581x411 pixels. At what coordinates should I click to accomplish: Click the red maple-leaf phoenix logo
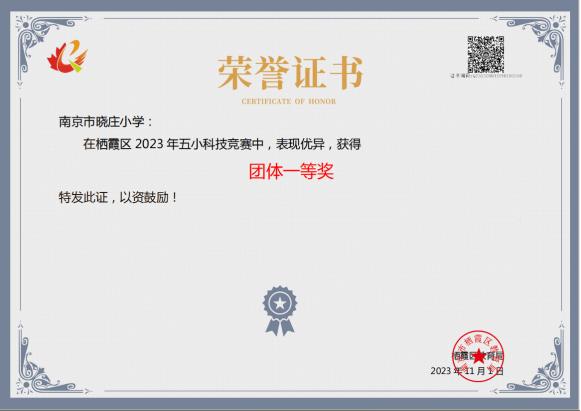(x=67, y=56)
